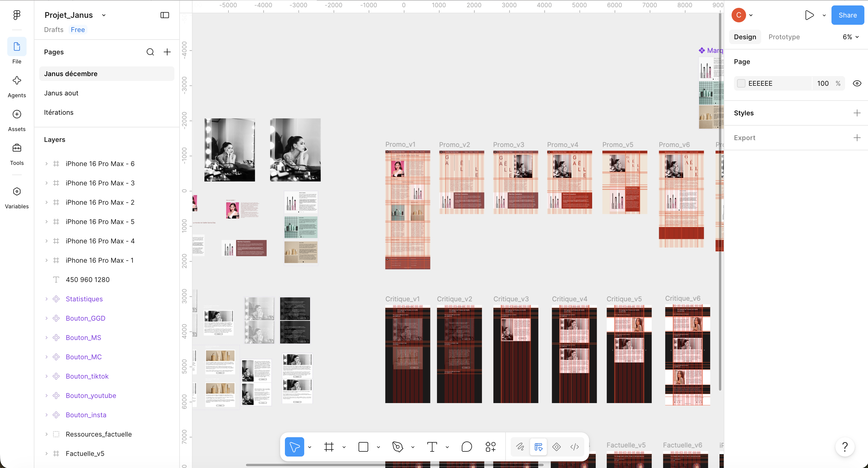This screenshot has height=468, width=868.
Task: Click the Free plan badge
Action: [78, 30]
